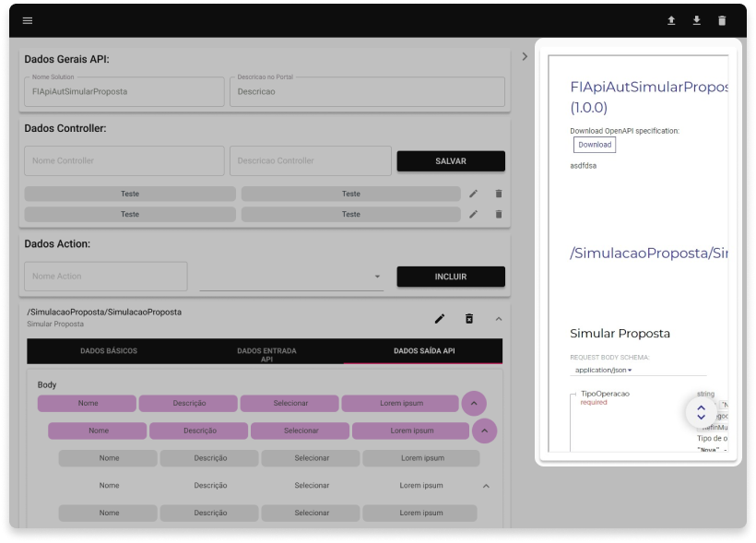This screenshot has width=756, height=543.
Task: Delete the SimulacaoProposta action
Action: click(469, 318)
